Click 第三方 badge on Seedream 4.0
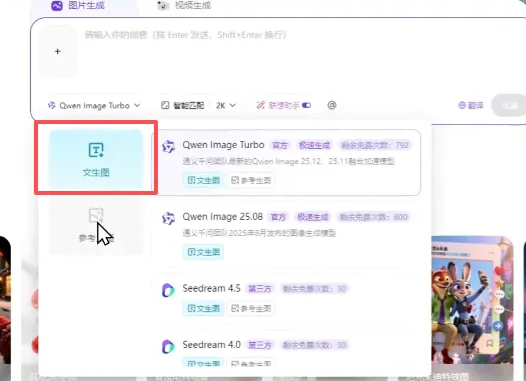 260,345
